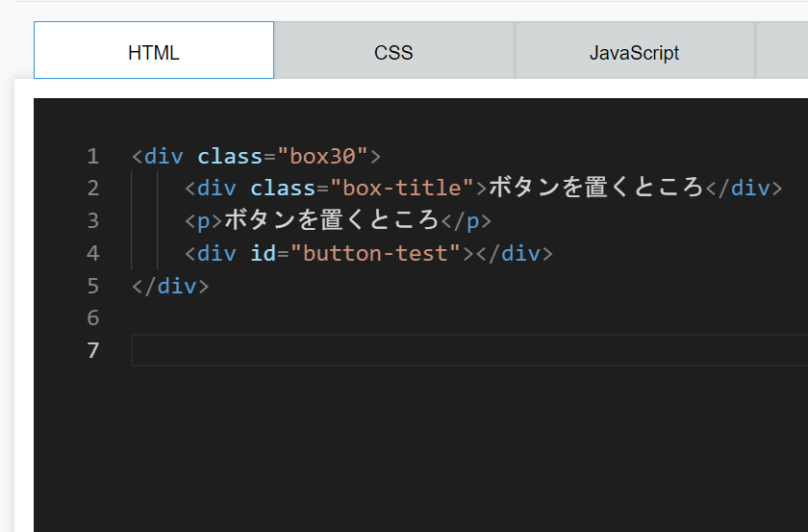
Task: Click the closing </div> tag on line 5
Action: point(170,286)
